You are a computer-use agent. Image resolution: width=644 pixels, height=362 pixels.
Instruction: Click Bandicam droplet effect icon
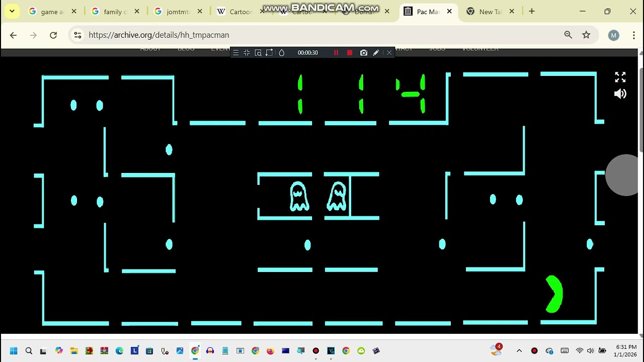[281, 53]
